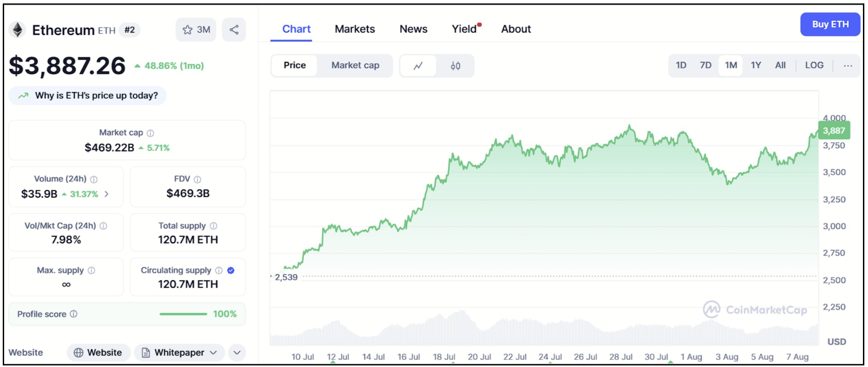The height and width of the screenshot is (367, 868).
Task: Click current price label 3,887 on chart axis
Action: pos(834,130)
